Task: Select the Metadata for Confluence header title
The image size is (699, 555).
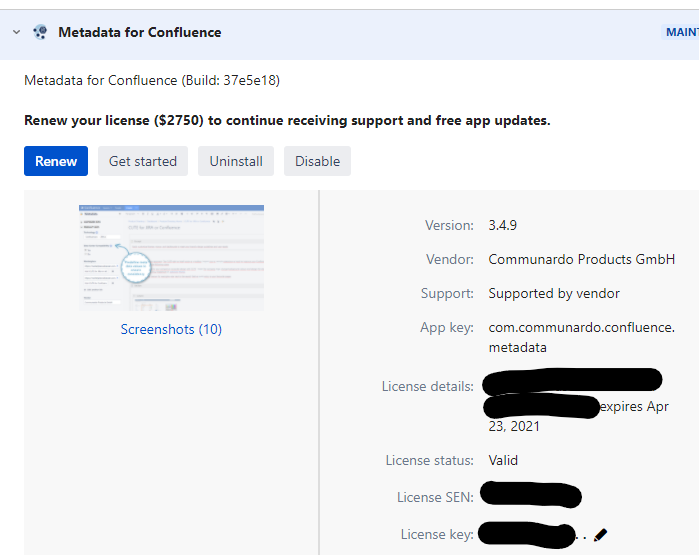Action: 140,32
